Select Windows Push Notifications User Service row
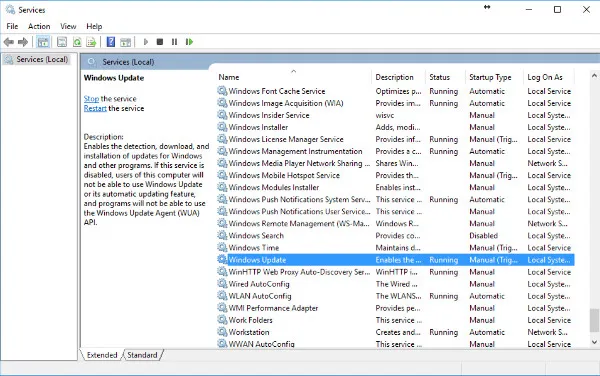The height and width of the screenshot is (376, 600). (395, 211)
